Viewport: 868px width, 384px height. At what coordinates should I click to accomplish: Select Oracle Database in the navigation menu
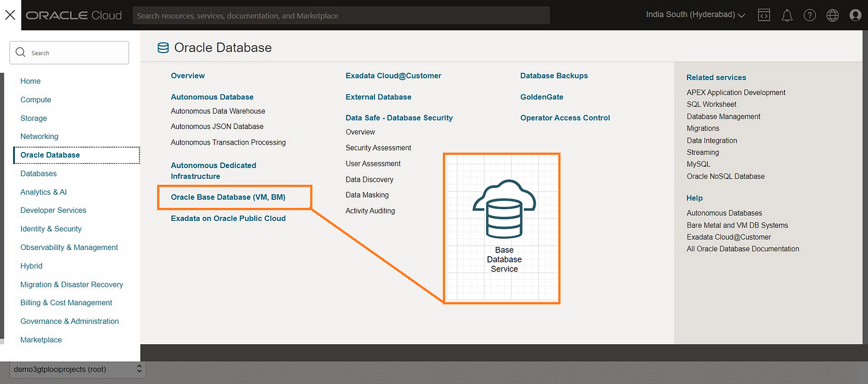click(x=77, y=155)
